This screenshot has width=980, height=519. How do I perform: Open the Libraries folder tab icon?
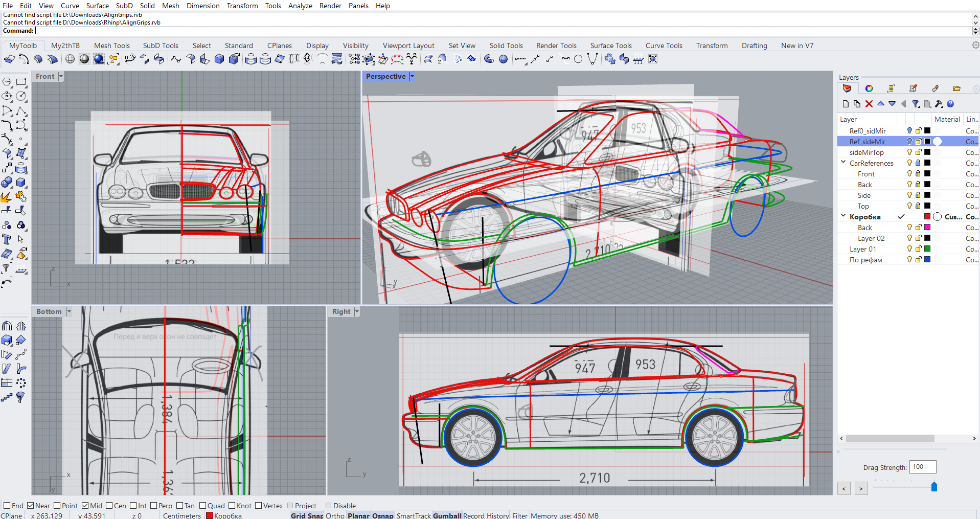click(957, 88)
